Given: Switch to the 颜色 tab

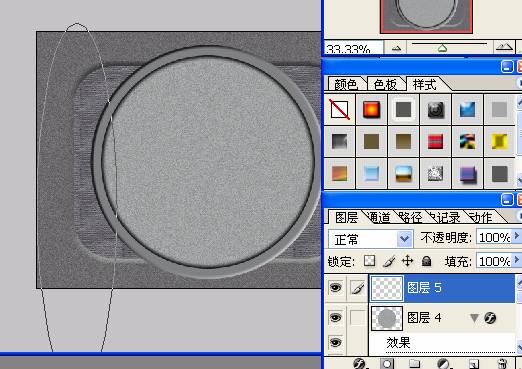Looking at the screenshot, I should click(x=346, y=85).
